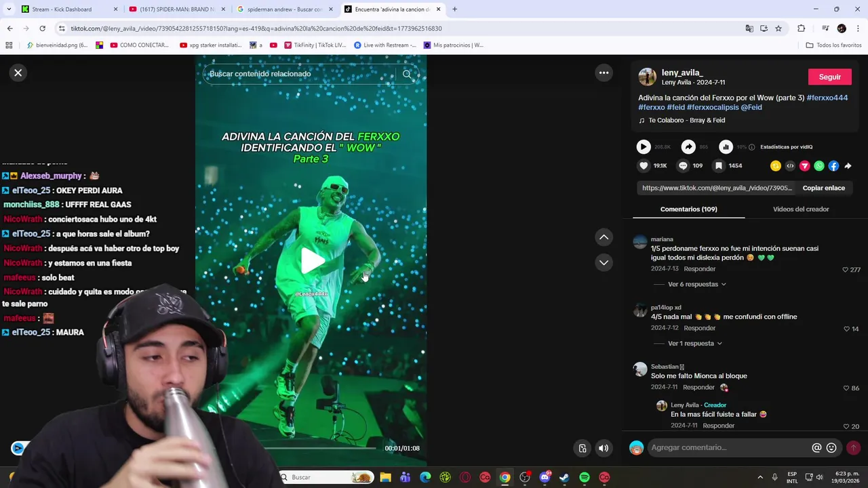Open more share options arrow
This screenshot has width=868, height=488.
(x=848, y=165)
